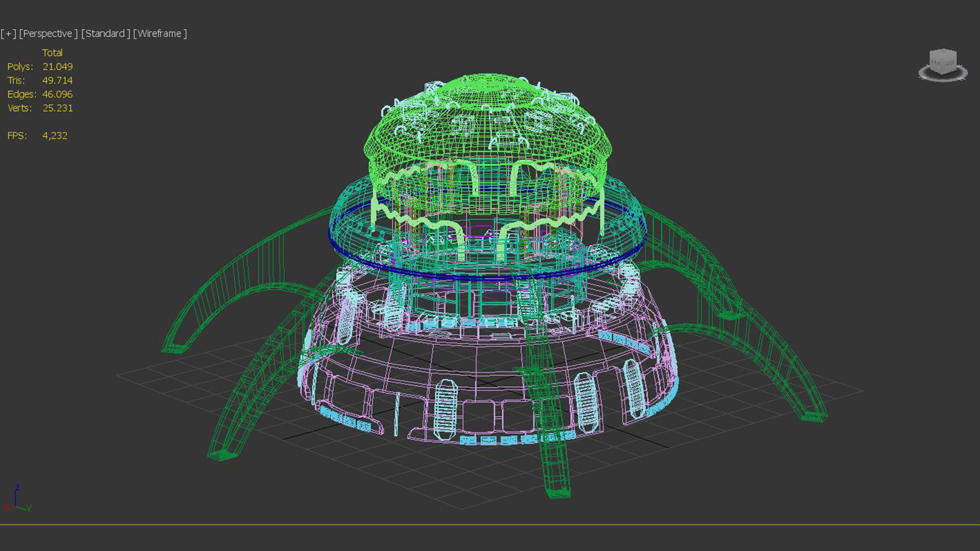Click the Total statistics header
Viewport: 980px width, 551px height.
click(x=52, y=53)
